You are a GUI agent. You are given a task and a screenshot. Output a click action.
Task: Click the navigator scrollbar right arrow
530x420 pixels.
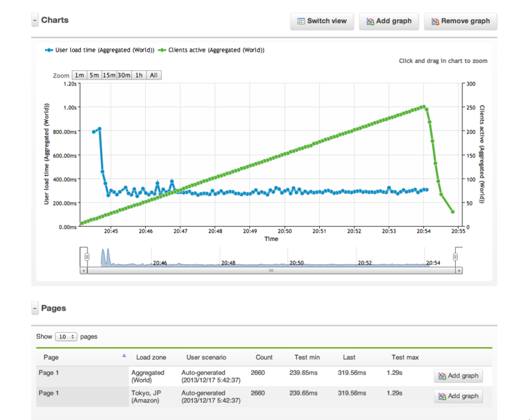[458, 271]
